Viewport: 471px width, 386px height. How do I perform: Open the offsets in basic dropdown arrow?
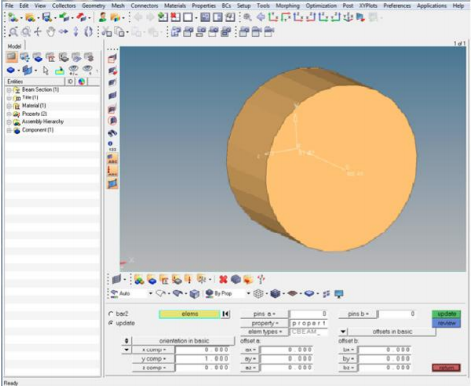343,332
